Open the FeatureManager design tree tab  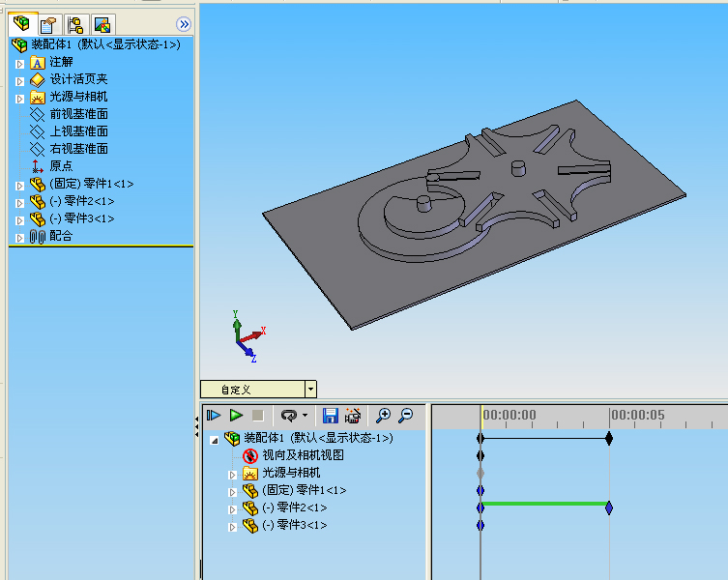[x=21, y=23]
